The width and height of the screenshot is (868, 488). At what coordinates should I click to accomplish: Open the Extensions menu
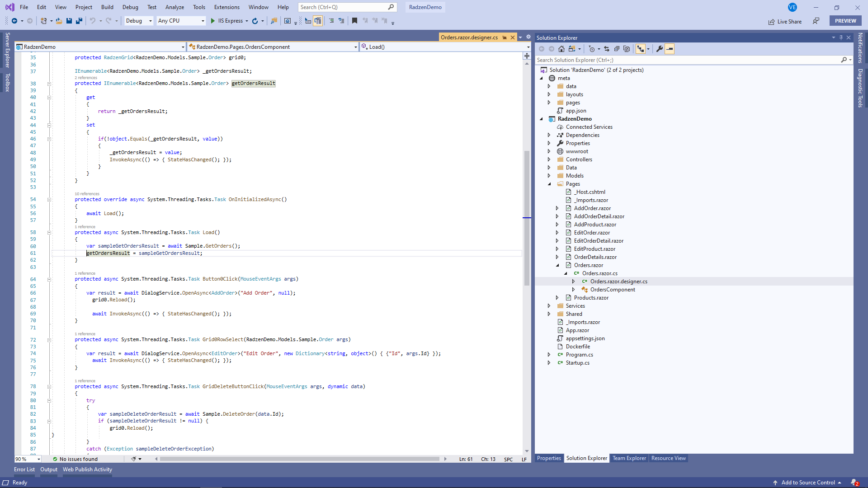click(x=227, y=7)
